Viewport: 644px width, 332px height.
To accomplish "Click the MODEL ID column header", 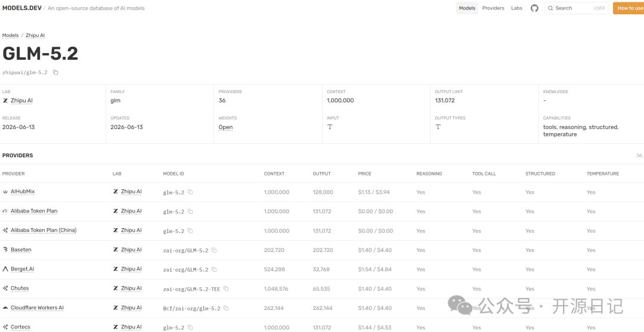I will 174,174.
